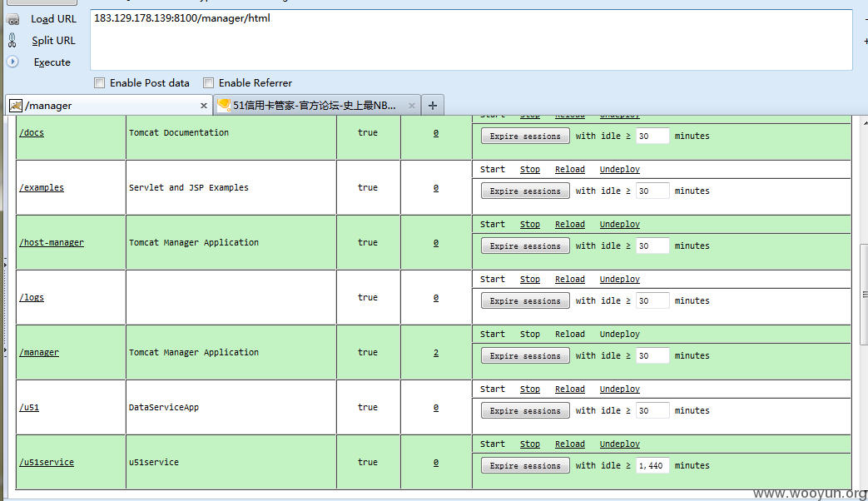This screenshot has width=868, height=501.
Task: Close the /manager tab
Action: (204, 106)
